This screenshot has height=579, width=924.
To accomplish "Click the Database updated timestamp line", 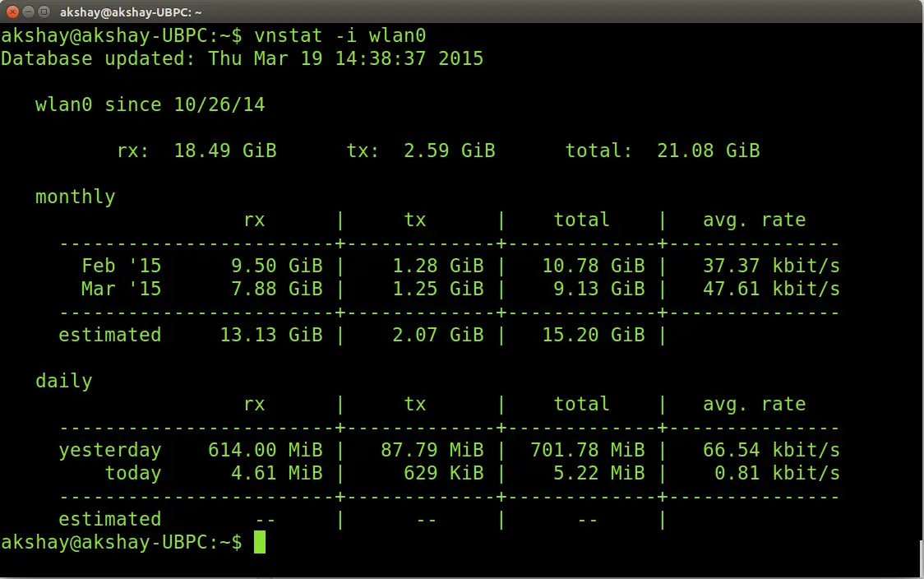I will [x=243, y=58].
